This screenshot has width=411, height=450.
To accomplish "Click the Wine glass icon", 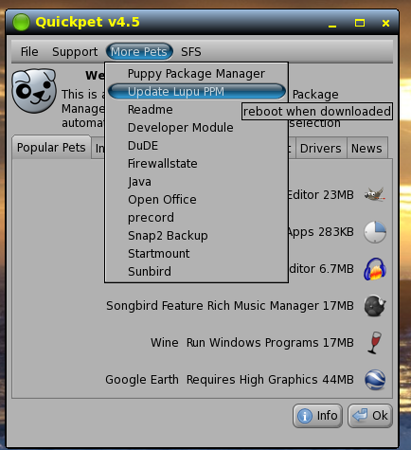I will [x=375, y=343].
